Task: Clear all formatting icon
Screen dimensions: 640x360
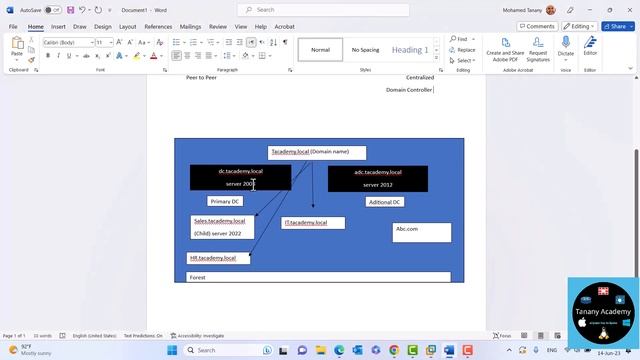Action: pyautogui.click(x=160, y=42)
